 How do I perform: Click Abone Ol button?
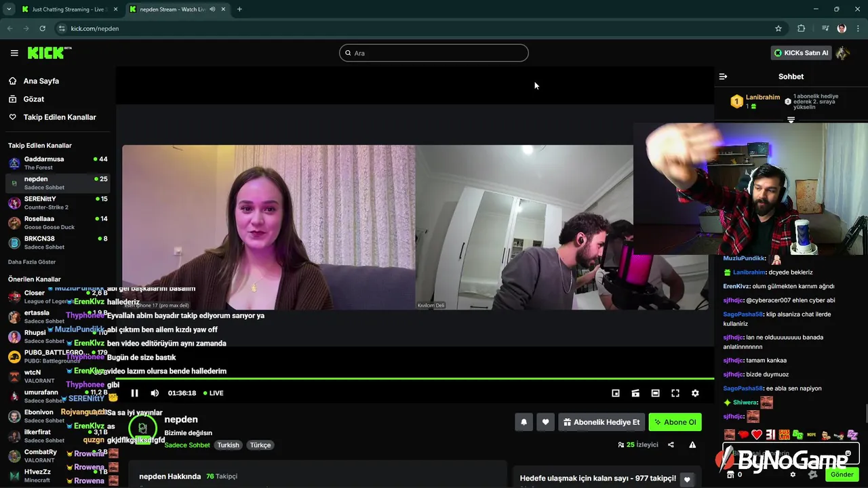pyautogui.click(x=675, y=422)
